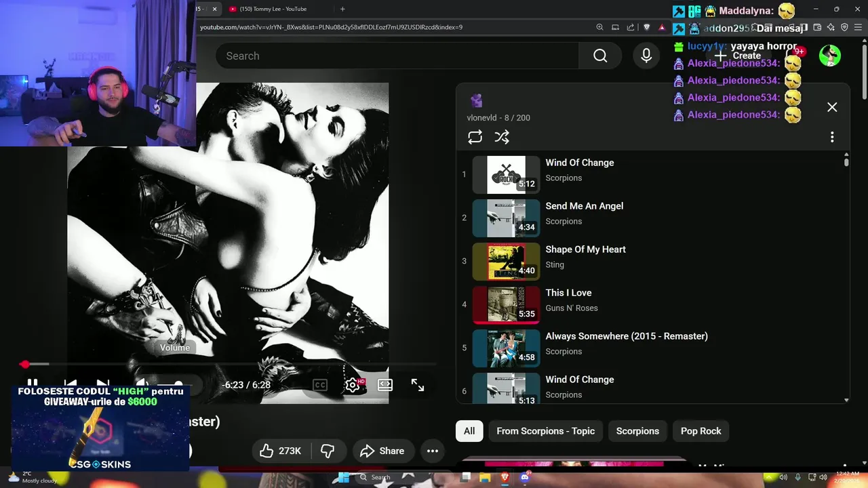Open Brave Rewards triangle icon
868x488 pixels.
662,27
